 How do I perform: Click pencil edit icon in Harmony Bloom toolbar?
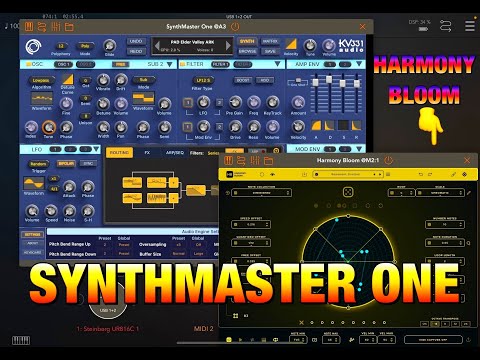tap(454, 174)
